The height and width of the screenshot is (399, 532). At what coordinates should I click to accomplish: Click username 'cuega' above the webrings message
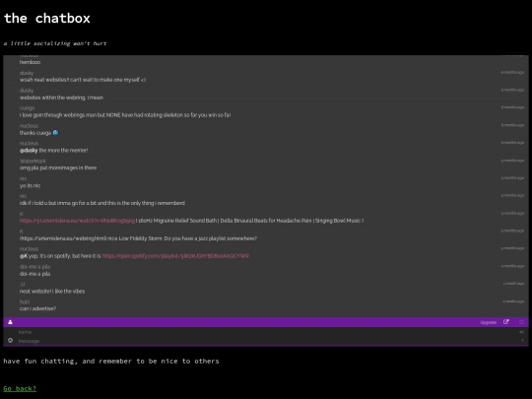[28, 108]
